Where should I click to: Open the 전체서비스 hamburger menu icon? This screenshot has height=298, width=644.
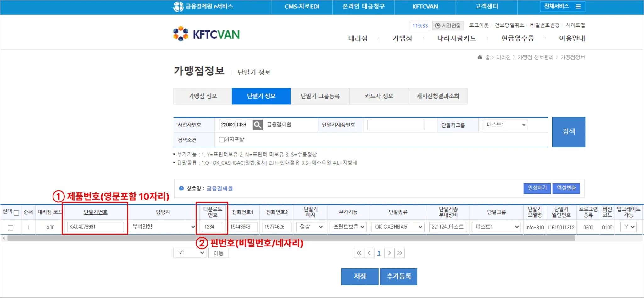click(578, 7)
